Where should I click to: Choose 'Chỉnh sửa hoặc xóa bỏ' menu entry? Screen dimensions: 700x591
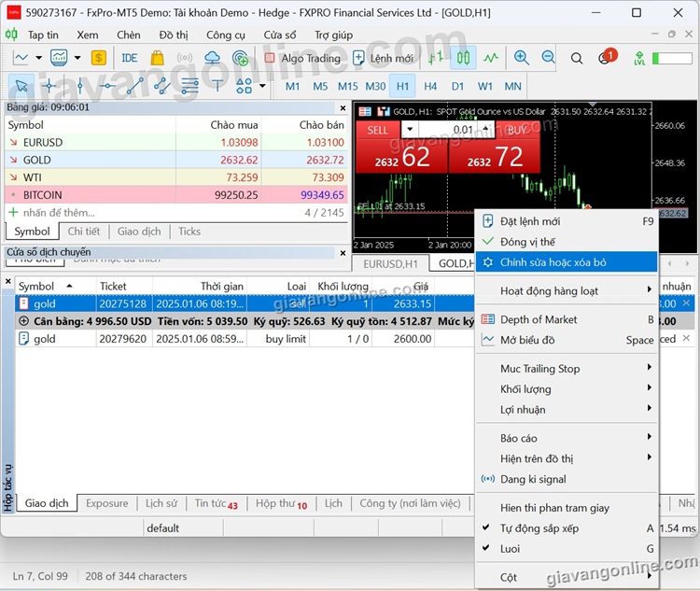click(x=553, y=262)
